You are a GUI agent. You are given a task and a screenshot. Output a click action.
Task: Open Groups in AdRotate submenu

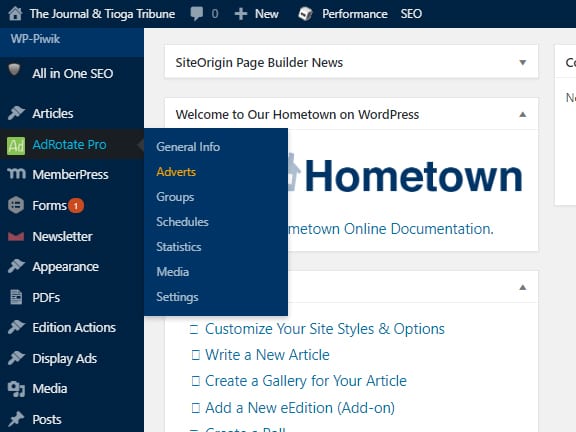(x=175, y=197)
